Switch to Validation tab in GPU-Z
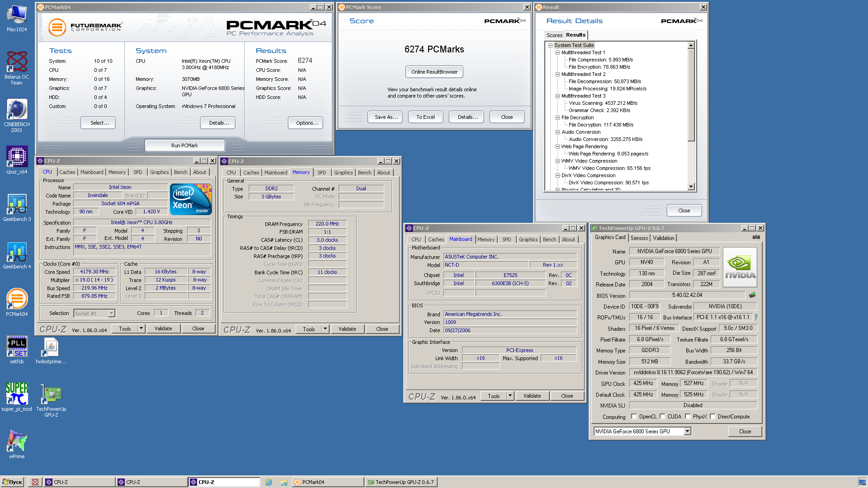Viewport: 868px width, 488px height. (664, 238)
